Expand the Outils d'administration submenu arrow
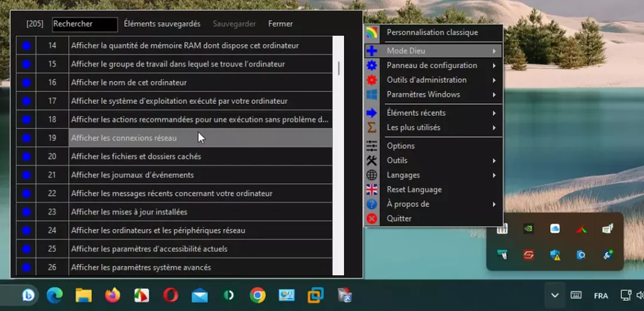Image resolution: width=644 pixels, height=311 pixels. tap(494, 80)
